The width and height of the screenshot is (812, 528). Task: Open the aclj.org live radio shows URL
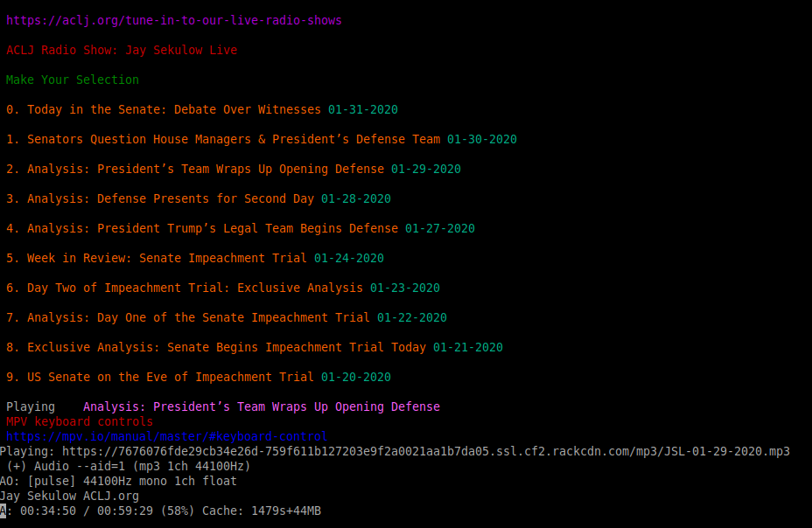(174, 21)
